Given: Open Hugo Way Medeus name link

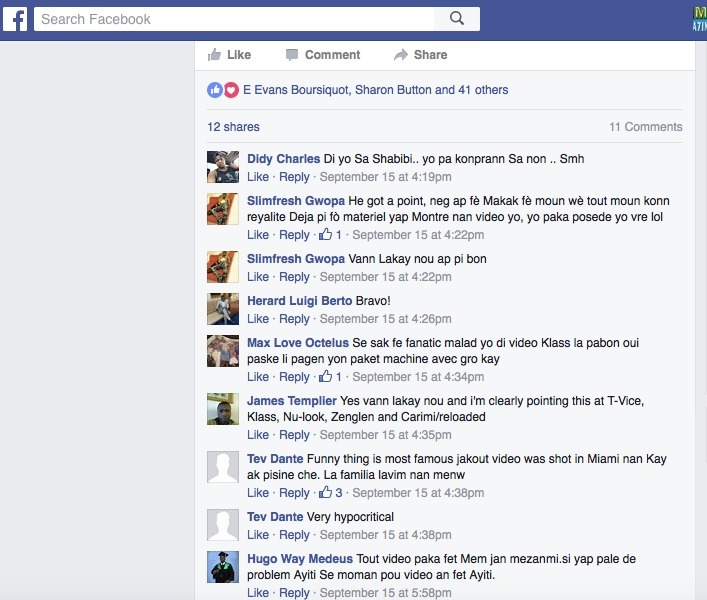Looking at the screenshot, I should pyautogui.click(x=300, y=559).
